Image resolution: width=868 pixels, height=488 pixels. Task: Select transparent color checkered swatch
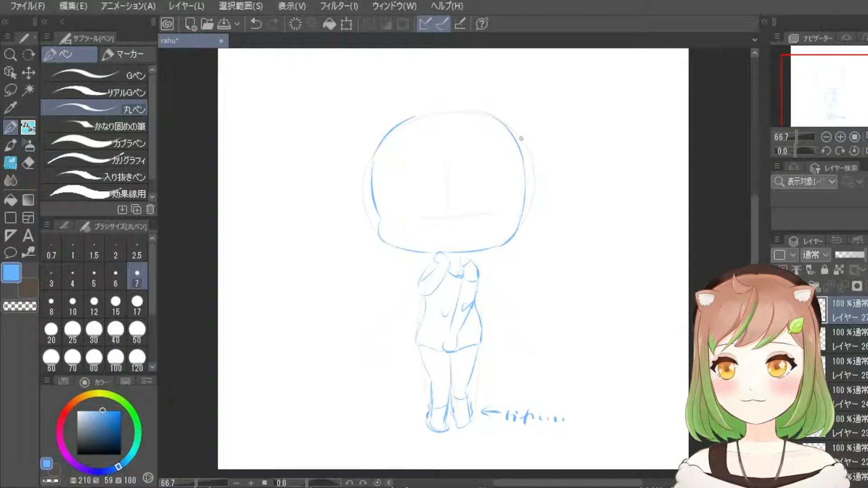pos(19,306)
